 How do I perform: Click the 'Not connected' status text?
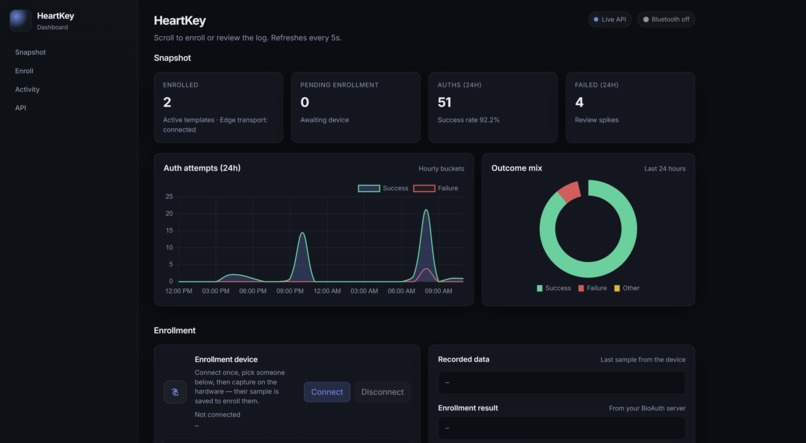tap(217, 415)
